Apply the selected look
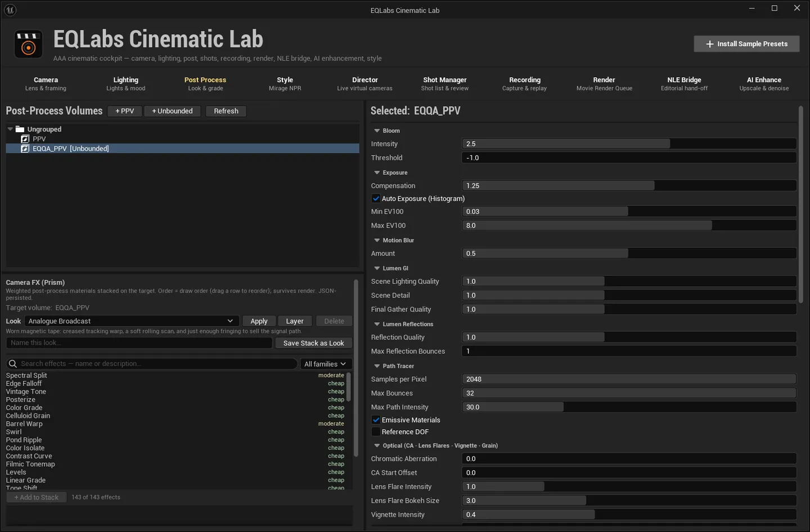 (x=259, y=321)
